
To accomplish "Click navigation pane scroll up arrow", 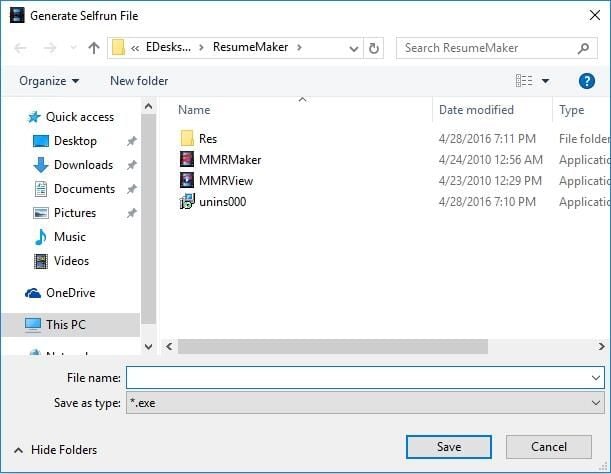I will pos(148,106).
